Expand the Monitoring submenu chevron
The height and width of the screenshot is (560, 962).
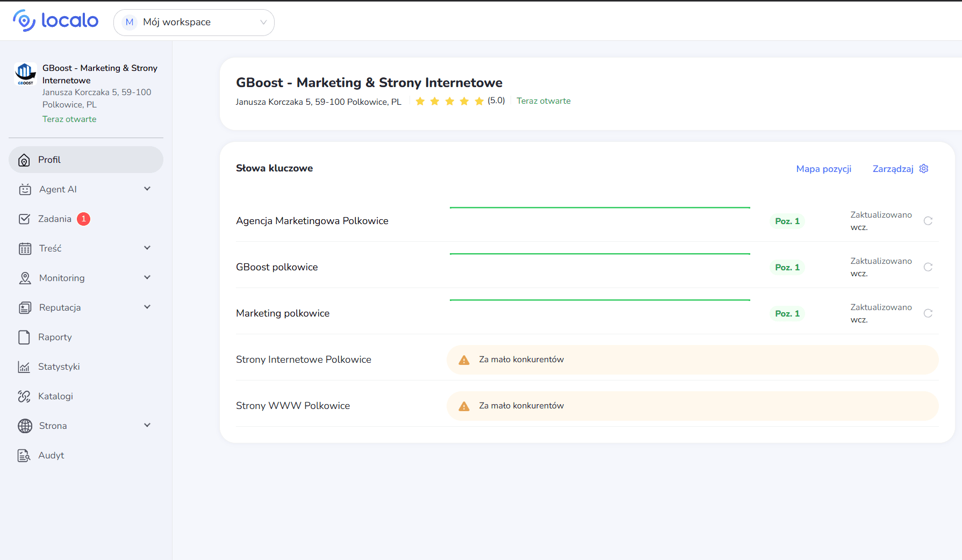pyautogui.click(x=147, y=277)
